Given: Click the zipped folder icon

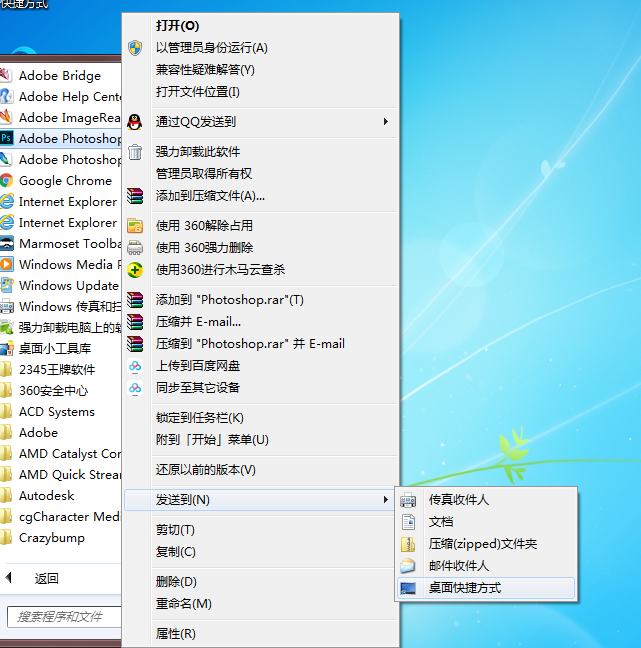Looking at the screenshot, I should click(x=408, y=544).
